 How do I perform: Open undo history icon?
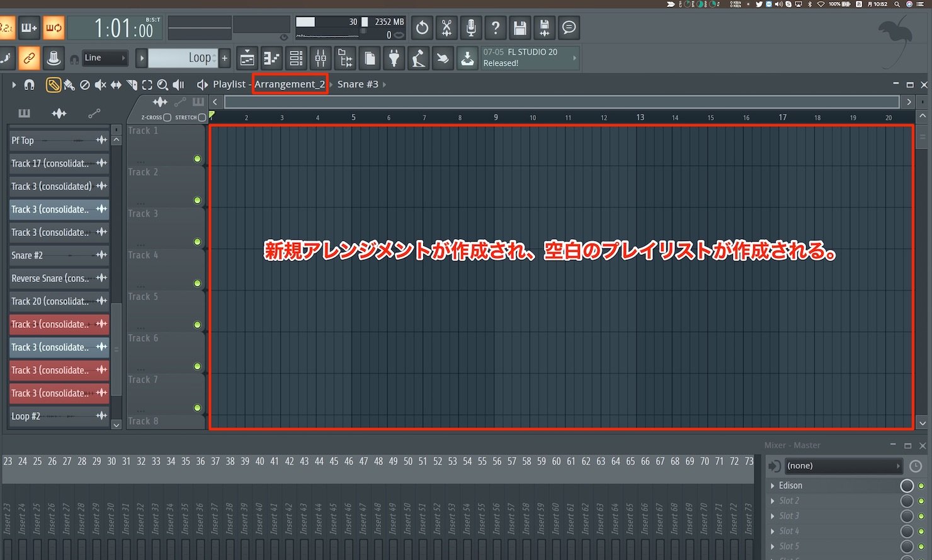(x=422, y=28)
